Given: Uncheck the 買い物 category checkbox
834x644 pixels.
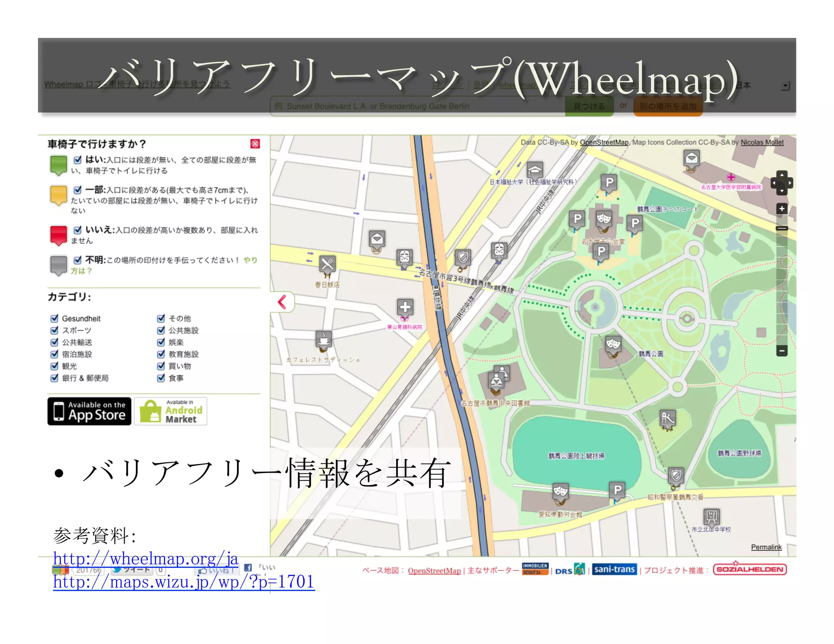Looking at the screenshot, I should [x=161, y=366].
